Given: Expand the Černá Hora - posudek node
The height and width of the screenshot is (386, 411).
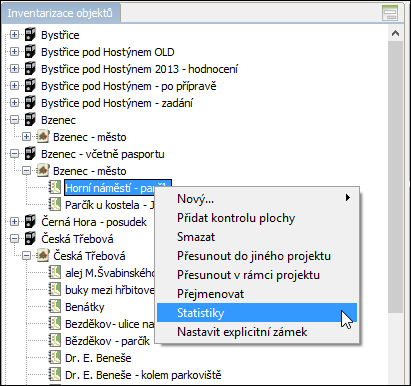Looking at the screenshot, I should click(x=14, y=221).
